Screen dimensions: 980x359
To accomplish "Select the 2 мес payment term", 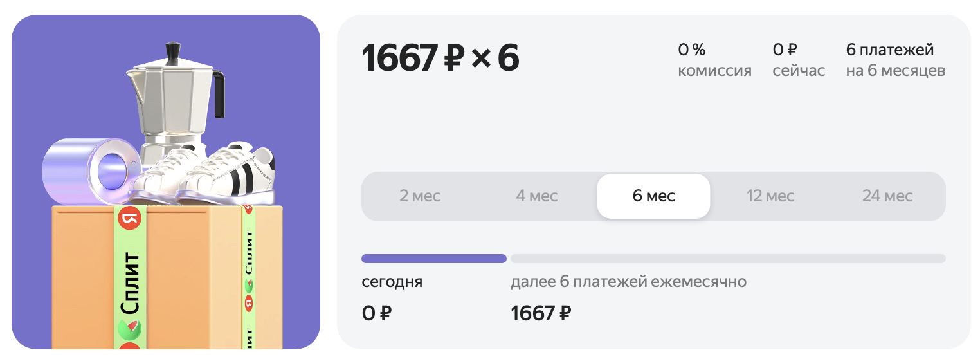I will (x=420, y=196).
